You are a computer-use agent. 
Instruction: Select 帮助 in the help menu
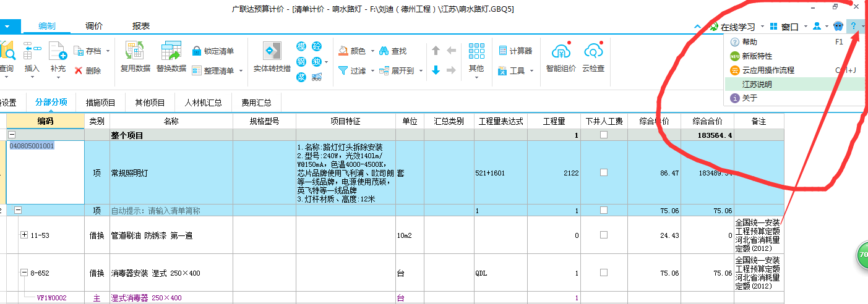[x=794, y=42]
